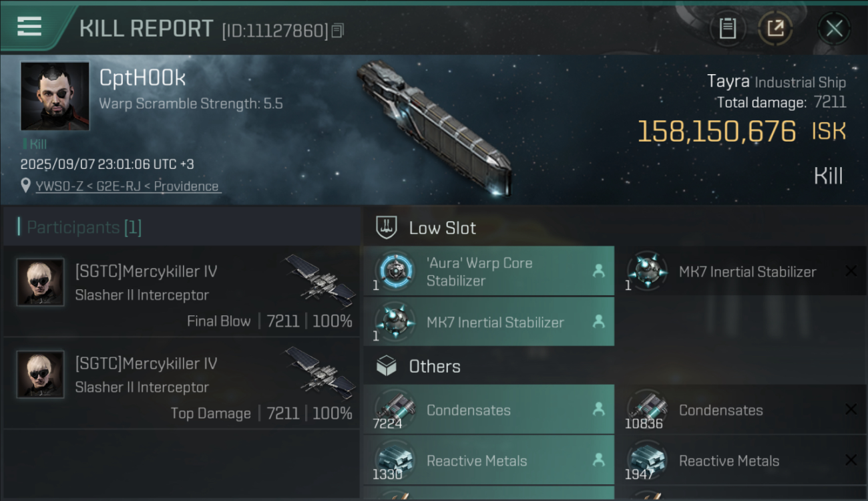Click the 10836 Condensates item
The image size is (868, 501).
click(x=740, y=410)
